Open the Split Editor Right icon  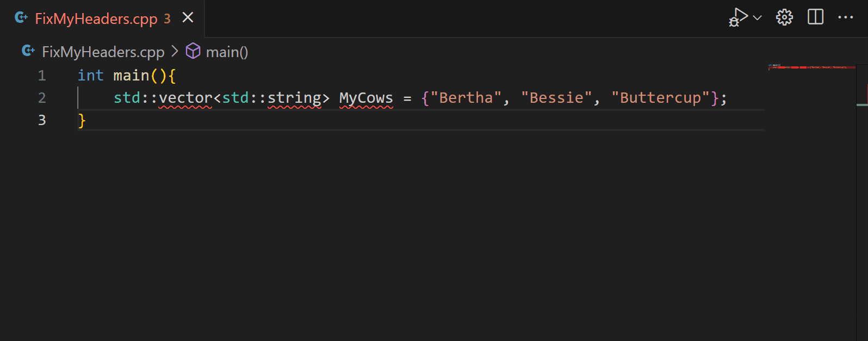(x=815, y=17)
